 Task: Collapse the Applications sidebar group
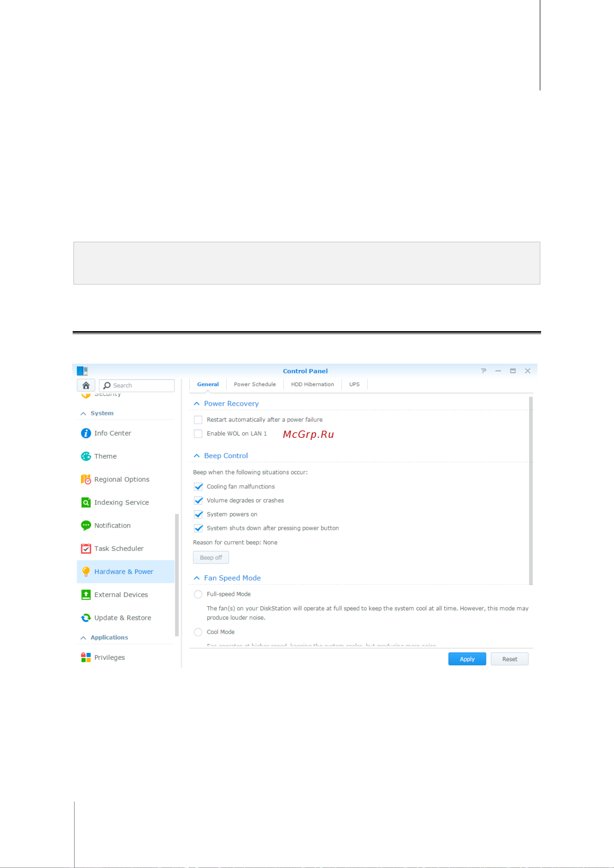(83, 638)
